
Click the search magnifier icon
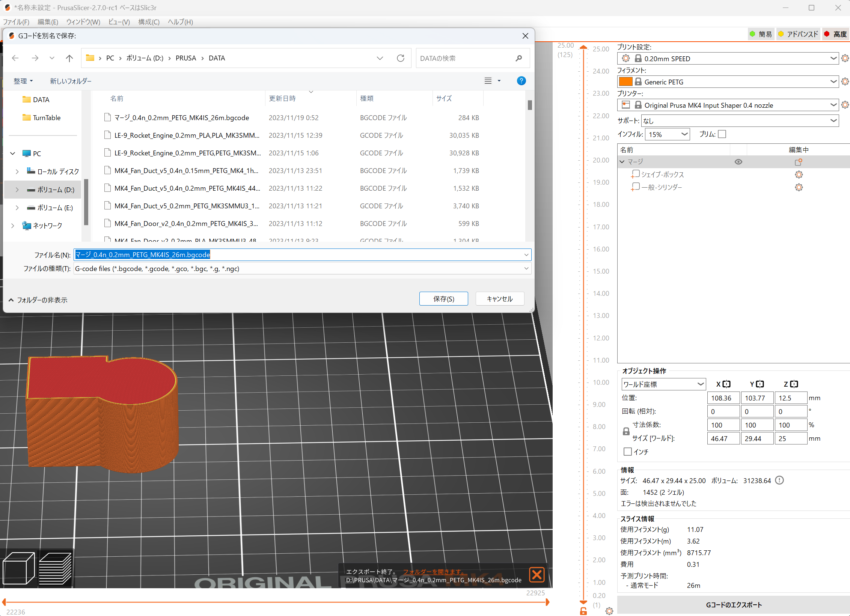click(519, 58)
